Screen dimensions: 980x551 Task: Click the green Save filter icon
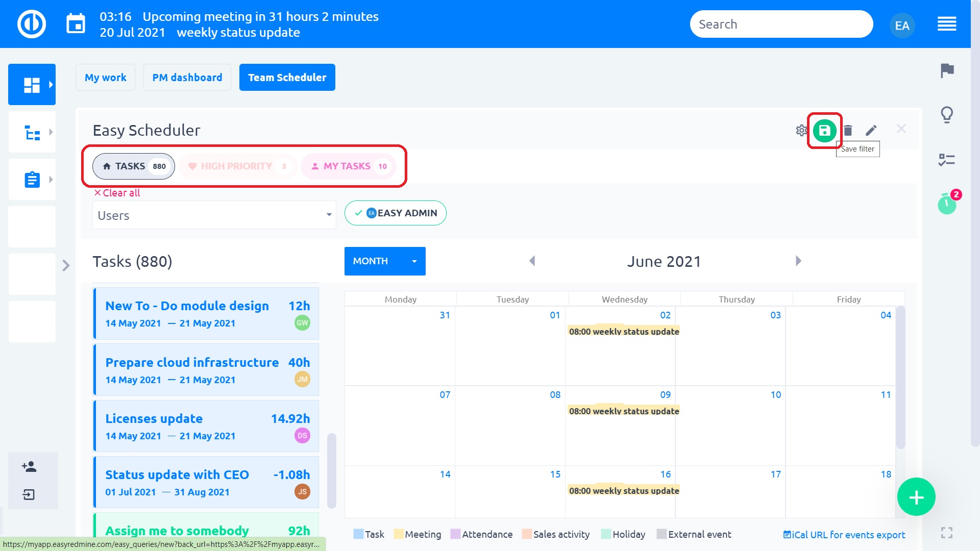[824, 131]
